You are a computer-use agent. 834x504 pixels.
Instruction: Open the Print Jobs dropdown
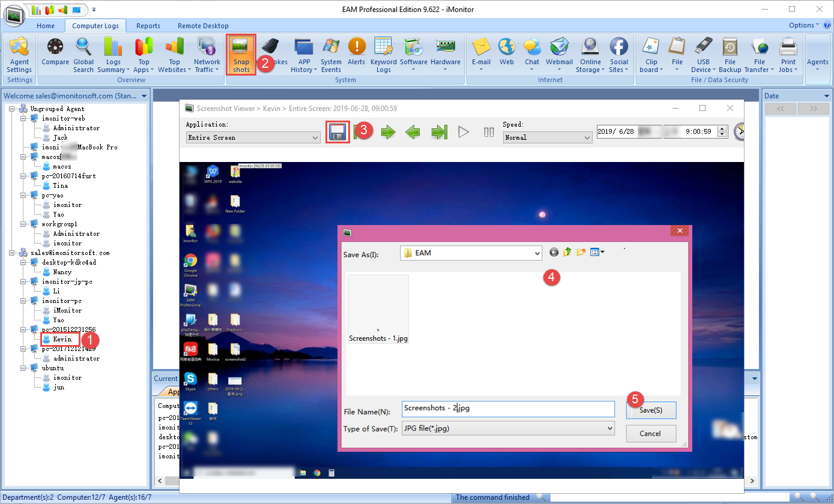[788, 66]
